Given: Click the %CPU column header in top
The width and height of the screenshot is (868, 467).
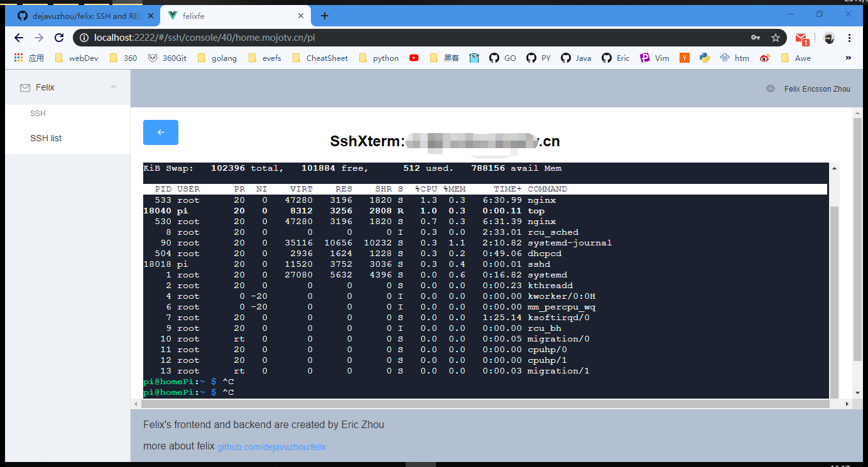Looking at the screenshot, I should pos(426,189).
